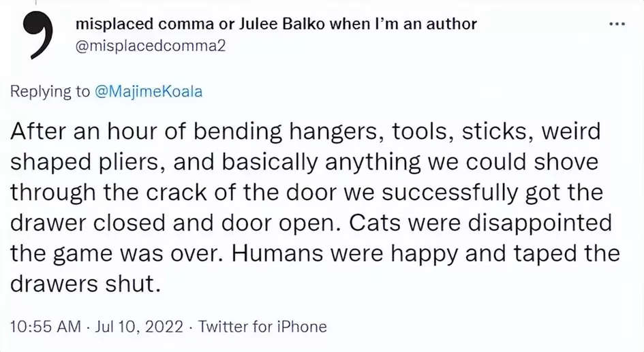Open the three-dot more options menu

617,25
